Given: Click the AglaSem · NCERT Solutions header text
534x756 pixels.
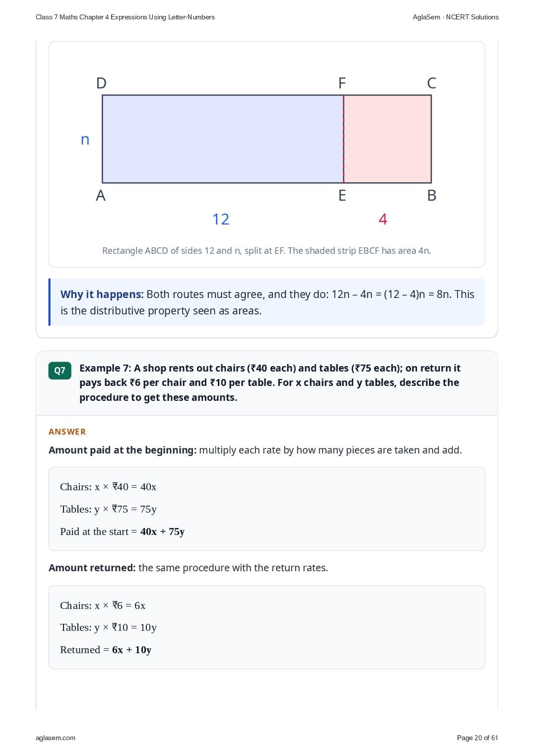Looking at the screenshot, I should tap(456, 17).
